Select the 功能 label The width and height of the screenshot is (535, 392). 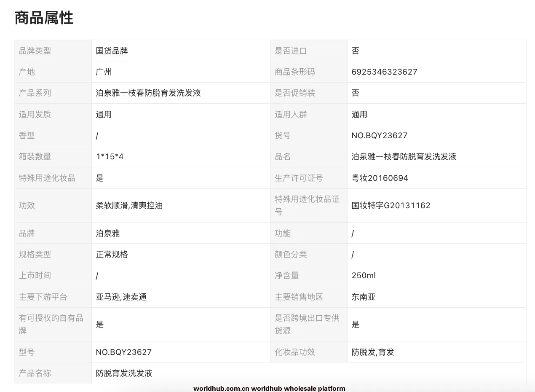(x=283, y=233)
